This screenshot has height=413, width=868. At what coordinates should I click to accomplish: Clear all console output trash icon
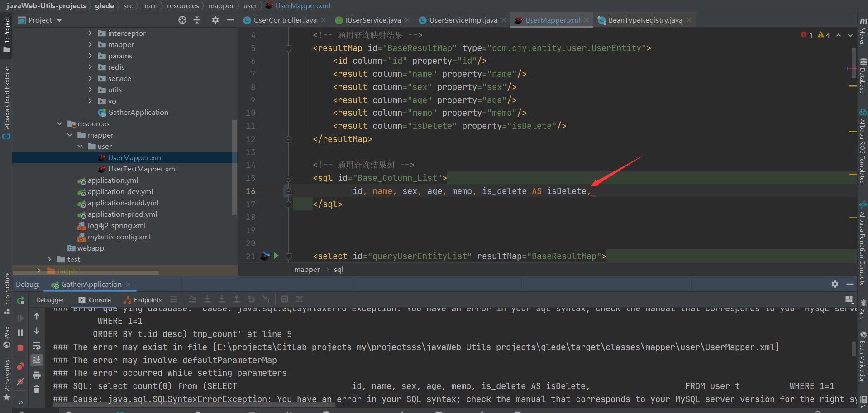pos(37,389)
